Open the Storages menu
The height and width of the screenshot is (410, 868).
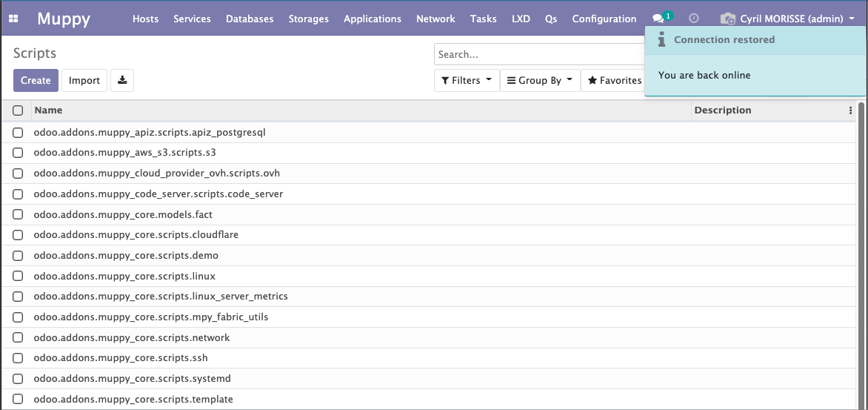tap(308, 19)
